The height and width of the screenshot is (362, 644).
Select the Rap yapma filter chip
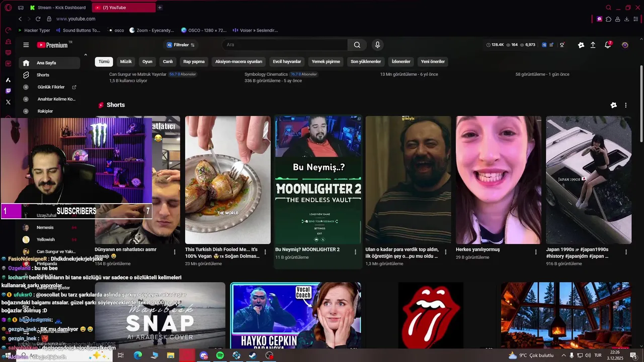coord(194,61)
